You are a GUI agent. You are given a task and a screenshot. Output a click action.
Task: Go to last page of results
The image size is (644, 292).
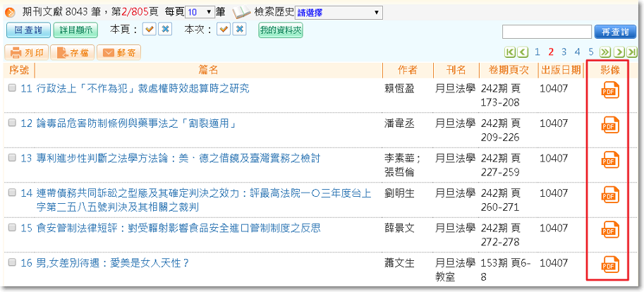click(x=631, y=52)
